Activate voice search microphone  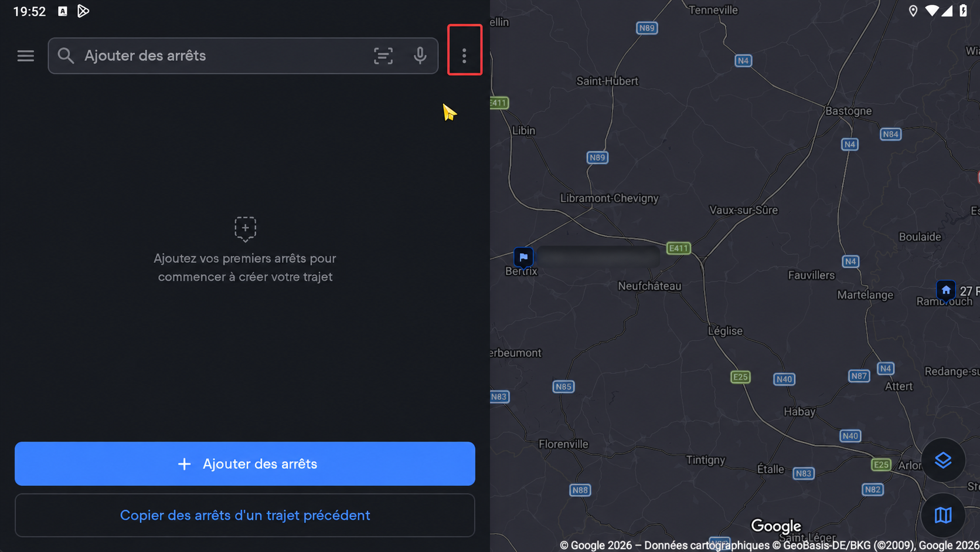click(420, 56)
